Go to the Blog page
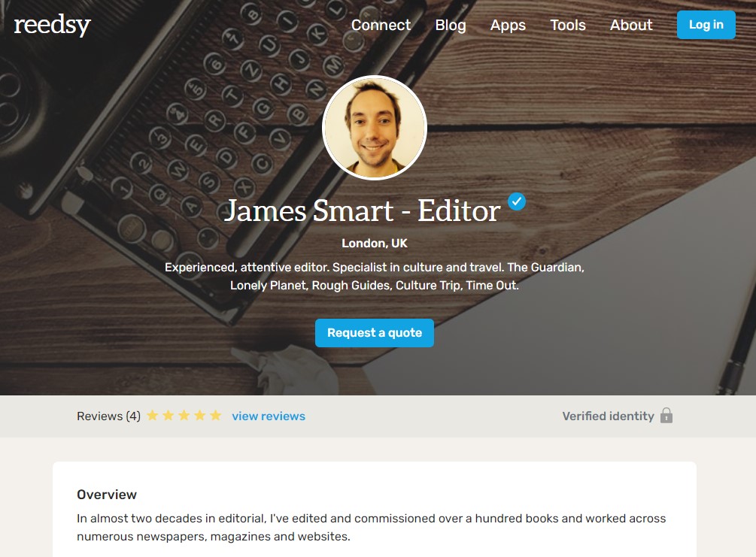 [451, 25]
